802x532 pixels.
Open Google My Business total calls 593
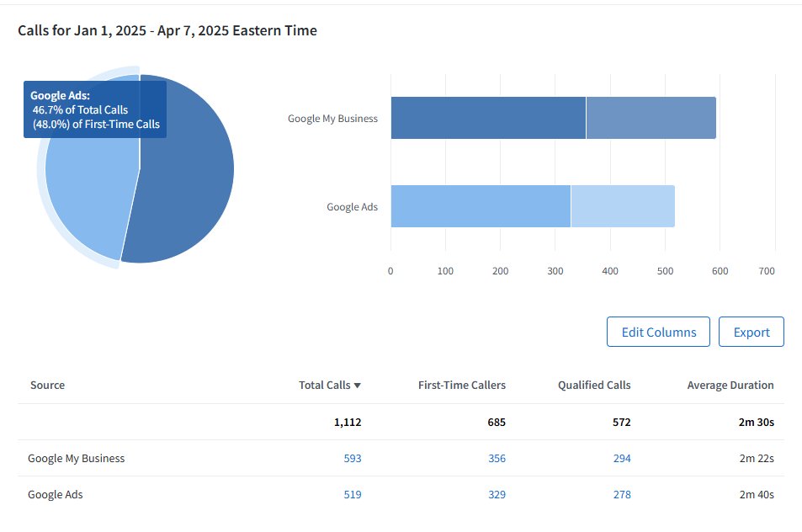pyautogui.click(x=353, y=458)
